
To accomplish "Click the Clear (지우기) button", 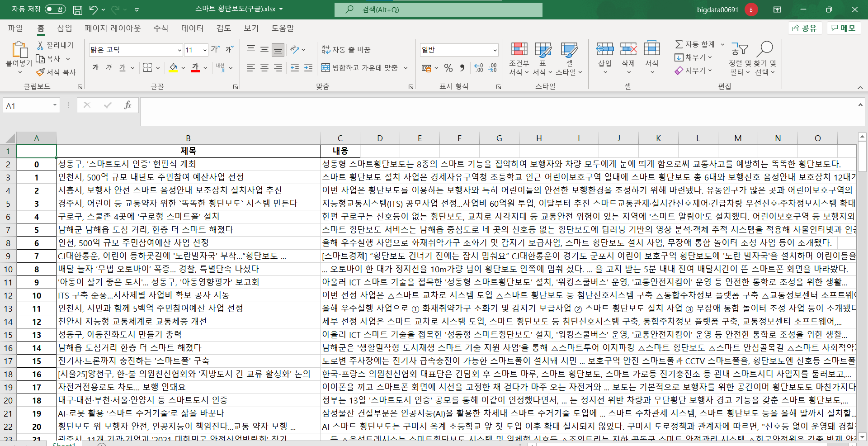I will coord(693,71).
